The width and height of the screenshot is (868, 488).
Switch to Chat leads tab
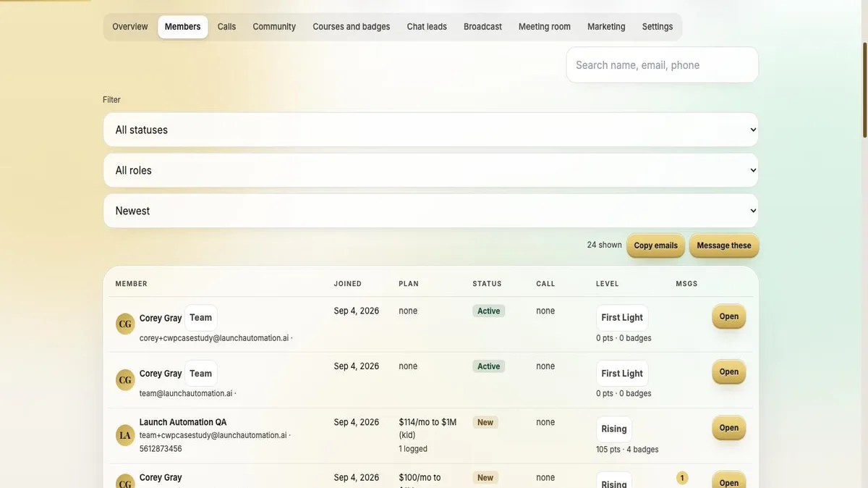(x=427, y=27)
